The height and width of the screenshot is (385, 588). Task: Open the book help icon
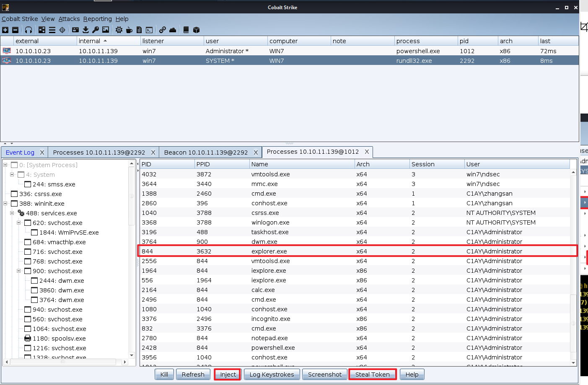pyautogui.click(x=186, y=30)
